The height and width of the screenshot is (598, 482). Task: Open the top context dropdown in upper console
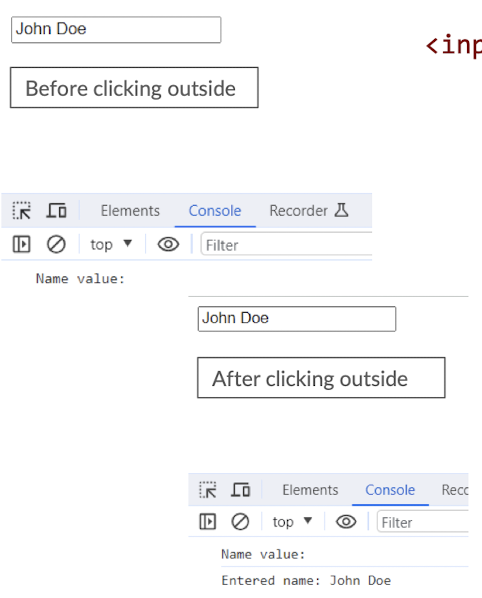point(111,244)
